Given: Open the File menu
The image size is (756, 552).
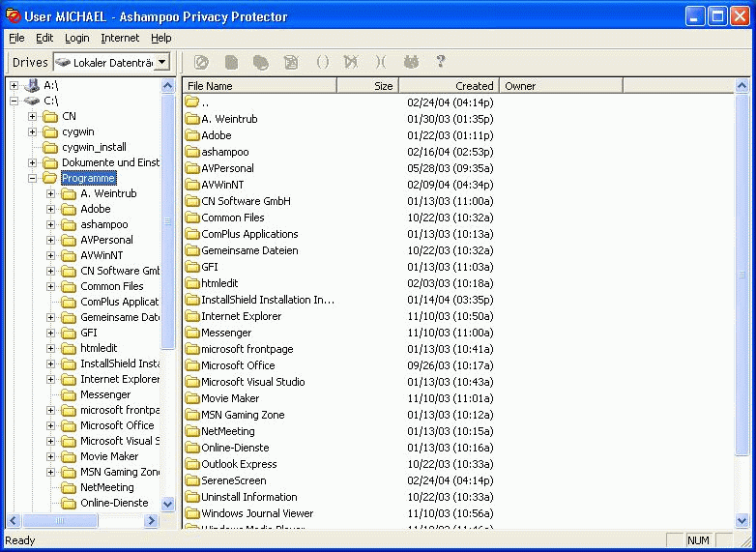Looking at the screenshot, I should 16,38.
